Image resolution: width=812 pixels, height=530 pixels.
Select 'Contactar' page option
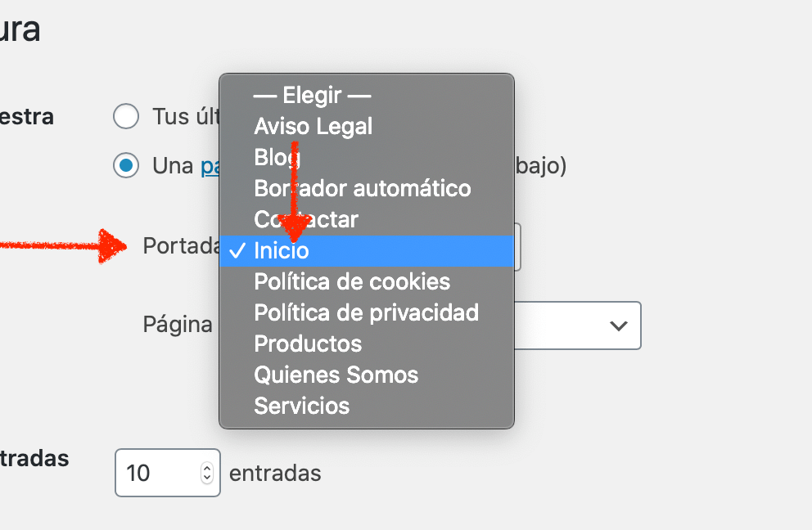pyautogui.click(x=367, y=219)
